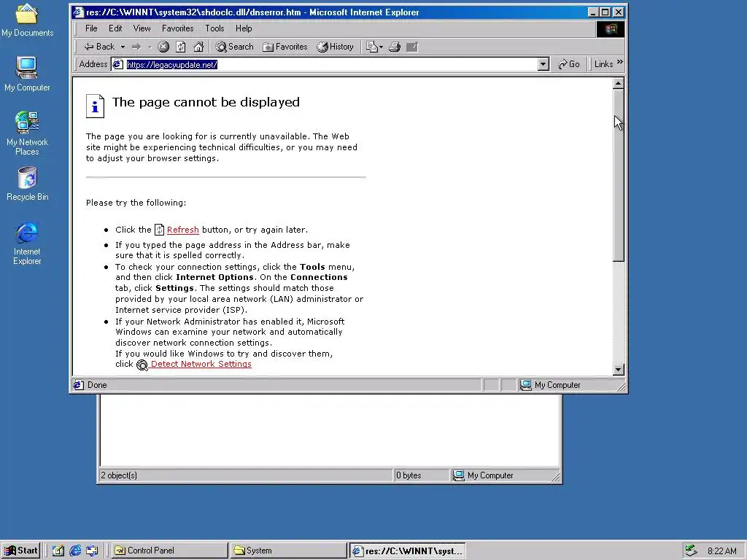Click the network tray icon

(691, 551)
